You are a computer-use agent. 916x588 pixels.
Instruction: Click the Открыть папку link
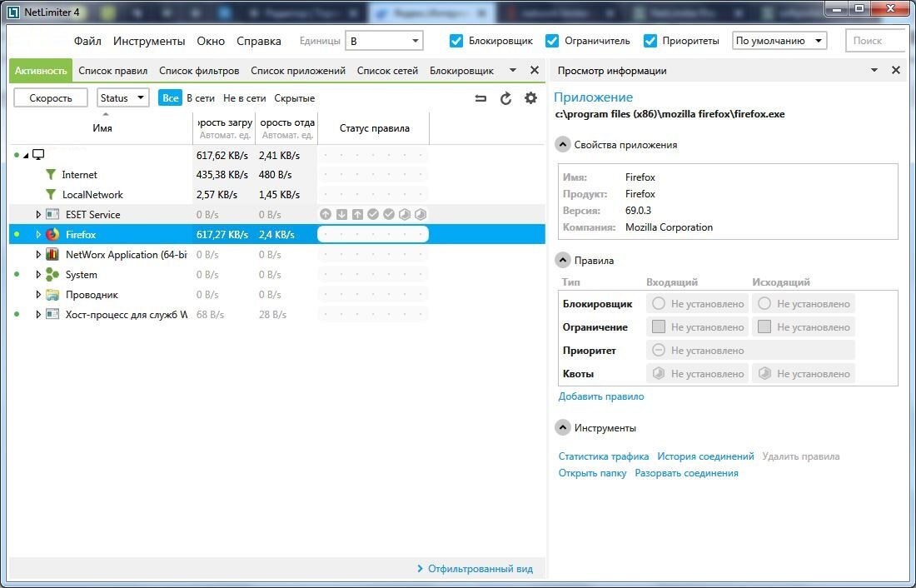tap(592, 473)
